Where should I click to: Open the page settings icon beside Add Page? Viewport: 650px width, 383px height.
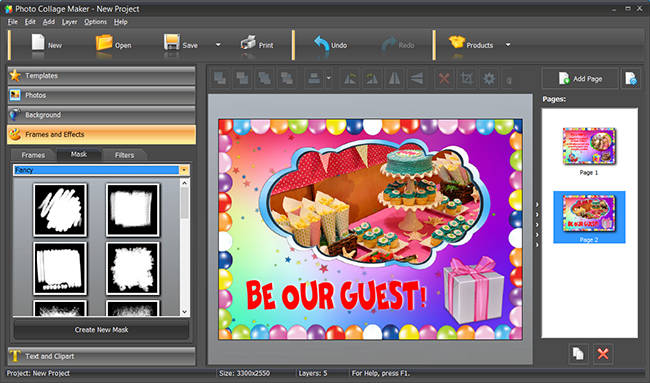tap(631, 78)
